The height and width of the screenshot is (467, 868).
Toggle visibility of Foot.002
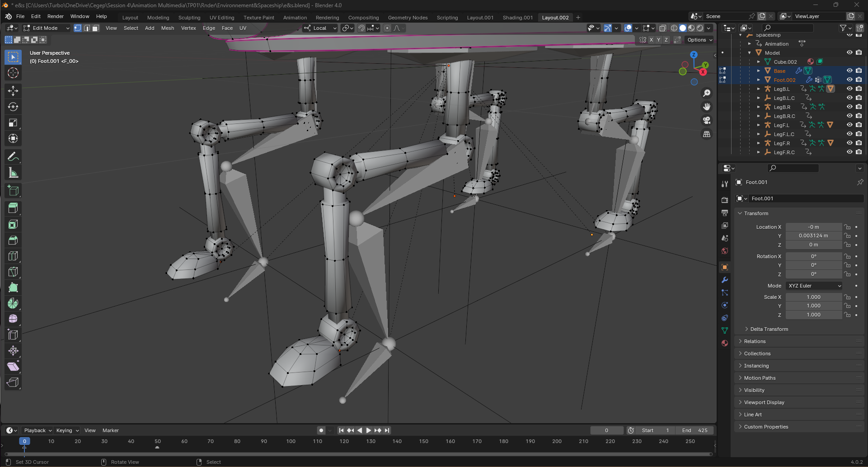point(849,80)
